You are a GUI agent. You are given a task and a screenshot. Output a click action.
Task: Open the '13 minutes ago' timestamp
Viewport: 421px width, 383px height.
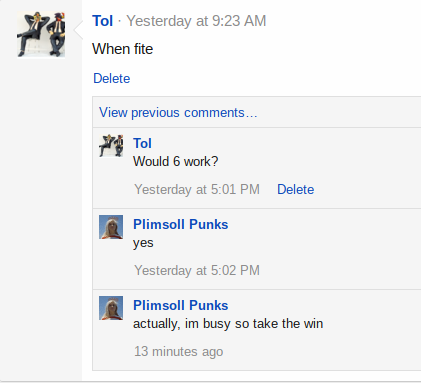coord(179,351)
